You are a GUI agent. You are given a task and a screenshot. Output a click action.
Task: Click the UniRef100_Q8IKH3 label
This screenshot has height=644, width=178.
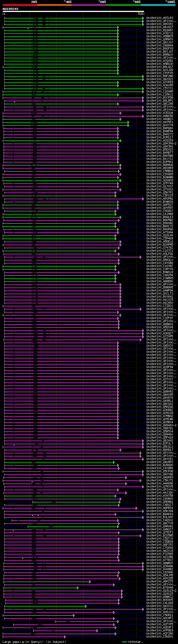[160, 441]
